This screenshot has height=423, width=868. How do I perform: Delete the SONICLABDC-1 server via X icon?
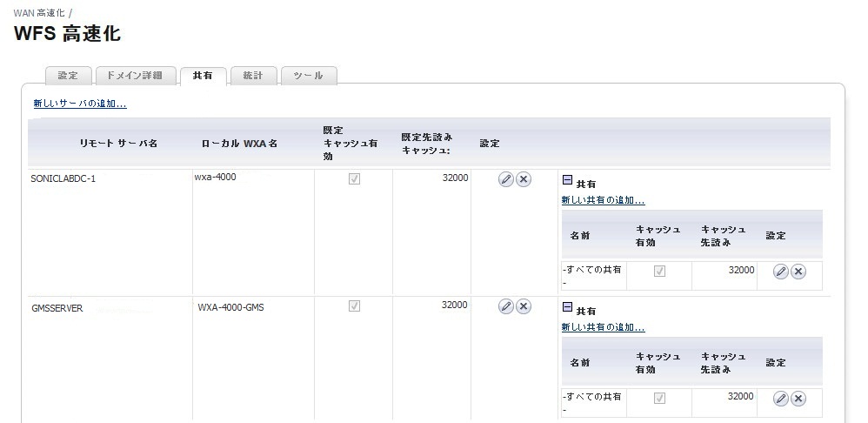pyautogui.click(x=524, y=179)
